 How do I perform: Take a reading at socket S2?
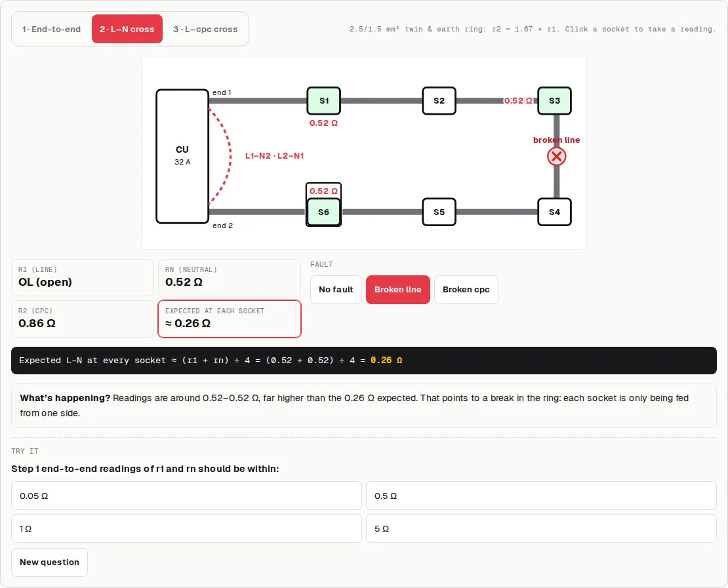coord(439,101)
